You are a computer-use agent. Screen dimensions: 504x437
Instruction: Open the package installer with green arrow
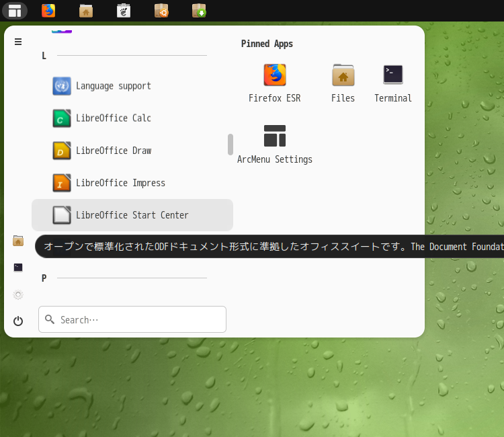pos(199,11)
